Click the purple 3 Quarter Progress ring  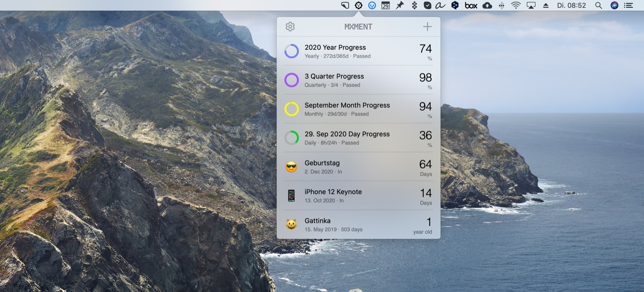pos(292,80)
